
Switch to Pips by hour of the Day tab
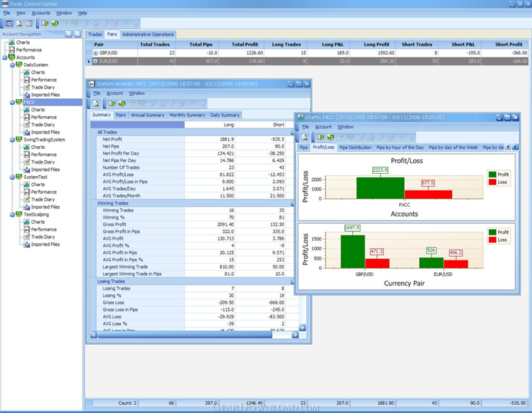[x=400, y=147]
